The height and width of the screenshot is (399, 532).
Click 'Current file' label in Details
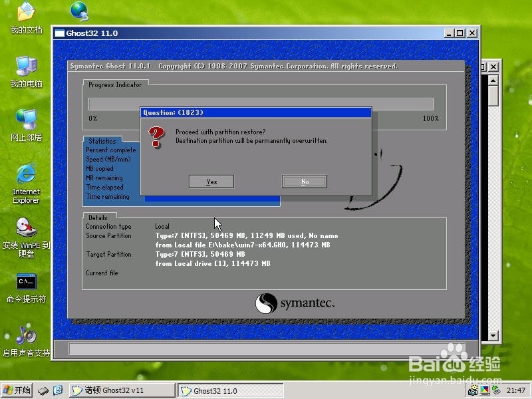(102, 273)
